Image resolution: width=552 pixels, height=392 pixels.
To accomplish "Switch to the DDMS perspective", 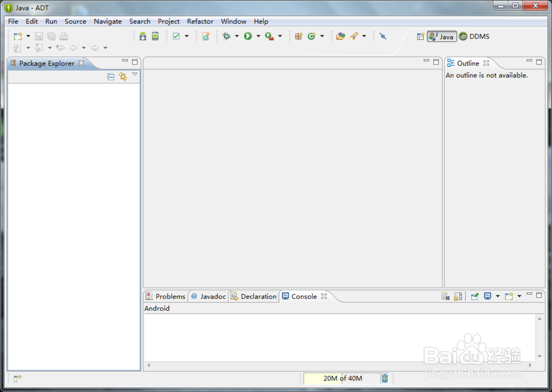I will tap(474, 36).
